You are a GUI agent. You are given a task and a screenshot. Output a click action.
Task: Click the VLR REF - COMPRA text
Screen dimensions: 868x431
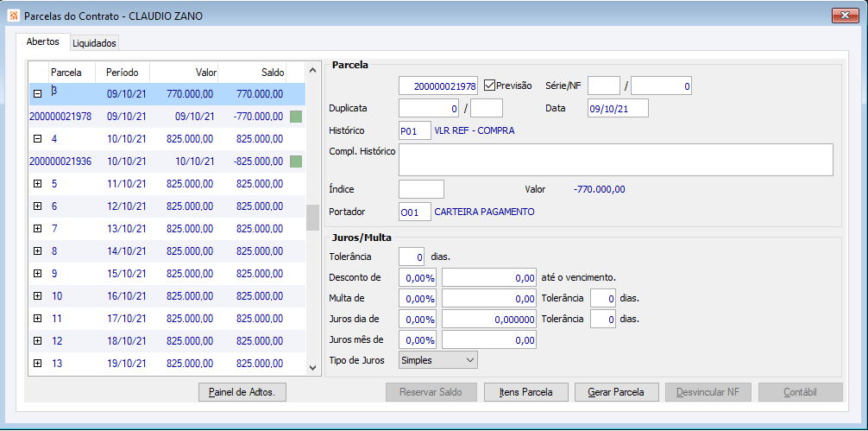[475, 130]
